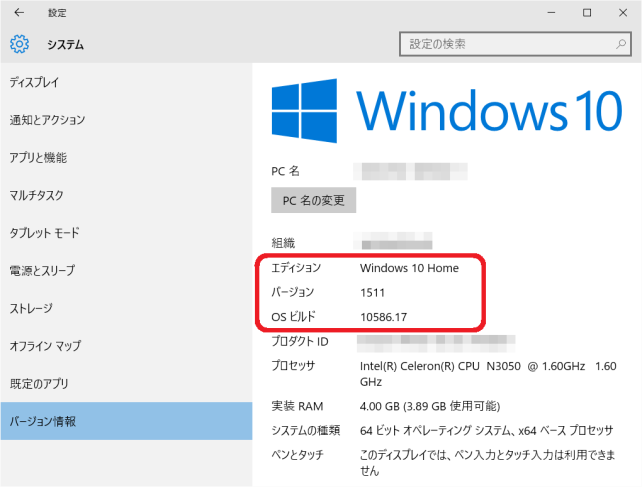Click the 組織 label
This screenshot has width=642, height=487.
(283, 243)
